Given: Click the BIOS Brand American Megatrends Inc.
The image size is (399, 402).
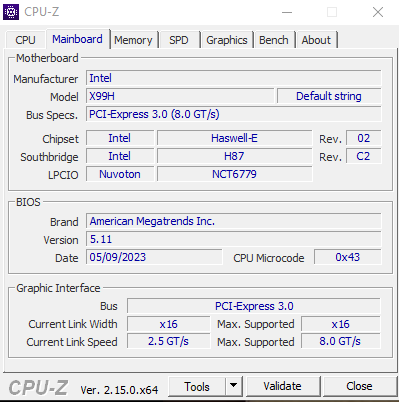Looking at the screenshot, I should tap(233, 221).
